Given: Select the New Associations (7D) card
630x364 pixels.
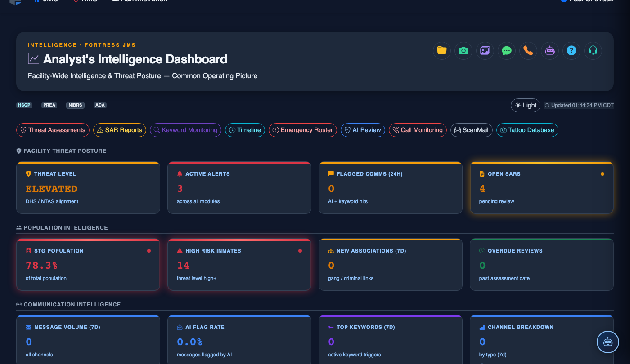Looking at the screenshot, I should tap(391, 265).
